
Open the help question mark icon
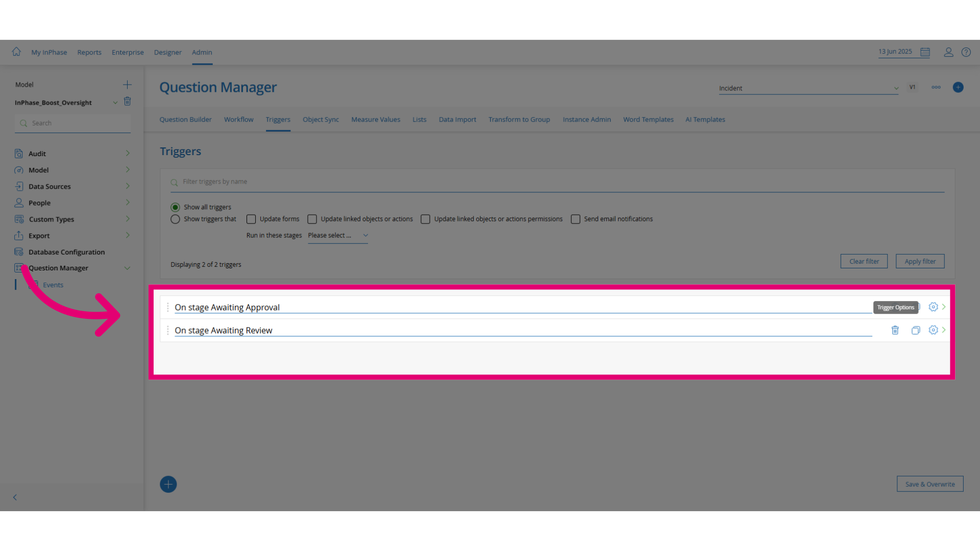(x=966, y=52)
